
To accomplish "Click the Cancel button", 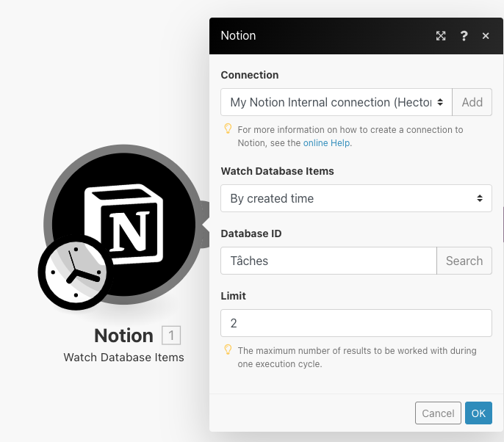I will 438,413.
